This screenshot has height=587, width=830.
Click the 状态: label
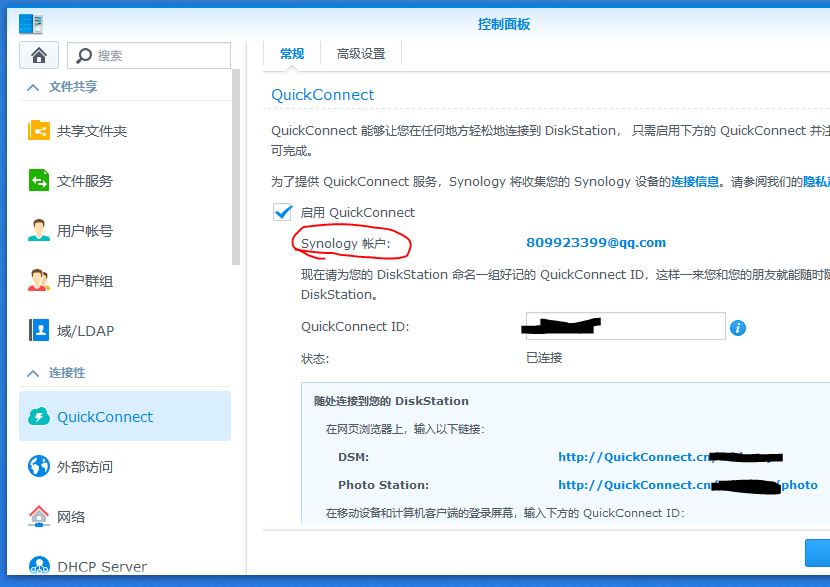point(315,359)
